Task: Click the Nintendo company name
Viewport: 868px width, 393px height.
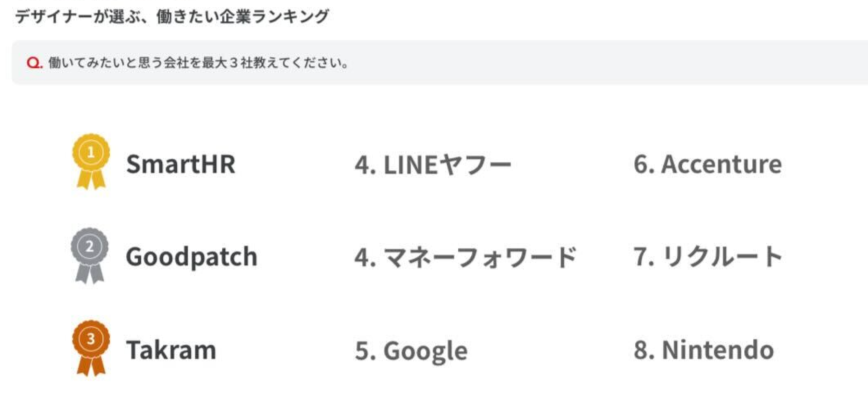Action: 718,350
